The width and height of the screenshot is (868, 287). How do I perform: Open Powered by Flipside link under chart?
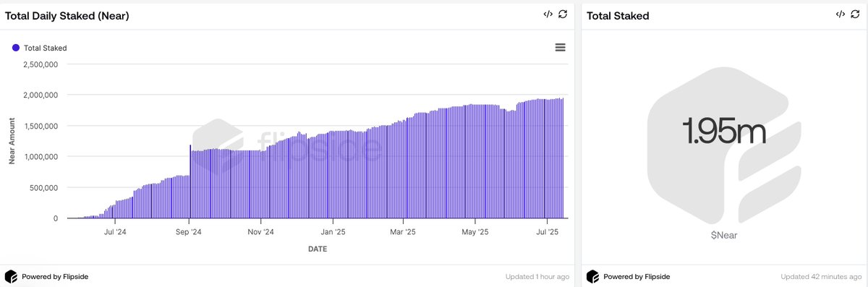(55, 276)
